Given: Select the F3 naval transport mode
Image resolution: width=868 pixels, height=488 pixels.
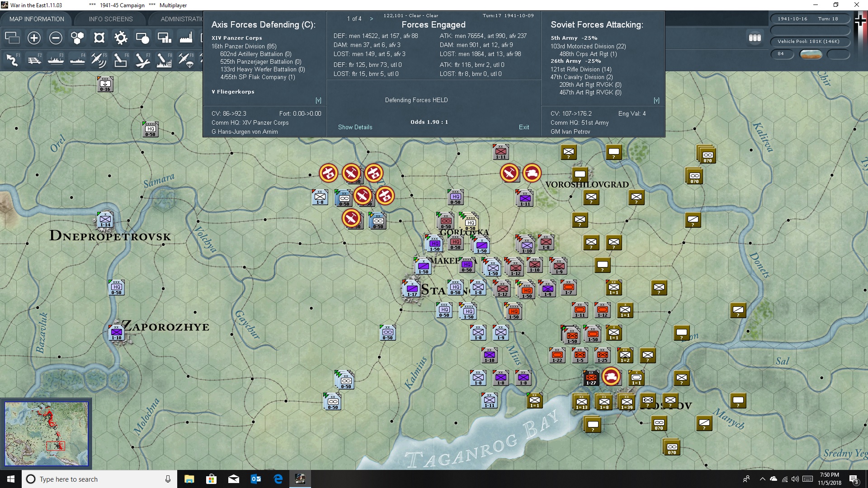Looking at the screenshot, I should [56, 59].
